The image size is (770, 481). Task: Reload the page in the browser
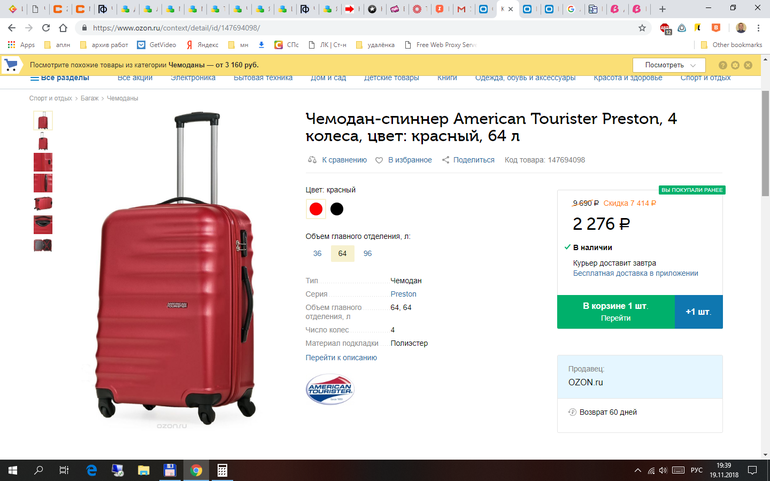tap(62, 28)
